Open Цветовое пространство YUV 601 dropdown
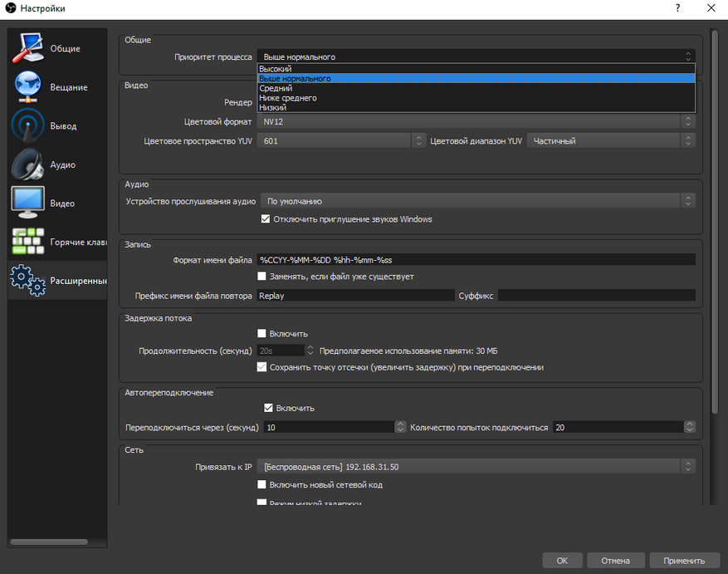The height and width of the screenshot is (574, 728). coord(341,140)
